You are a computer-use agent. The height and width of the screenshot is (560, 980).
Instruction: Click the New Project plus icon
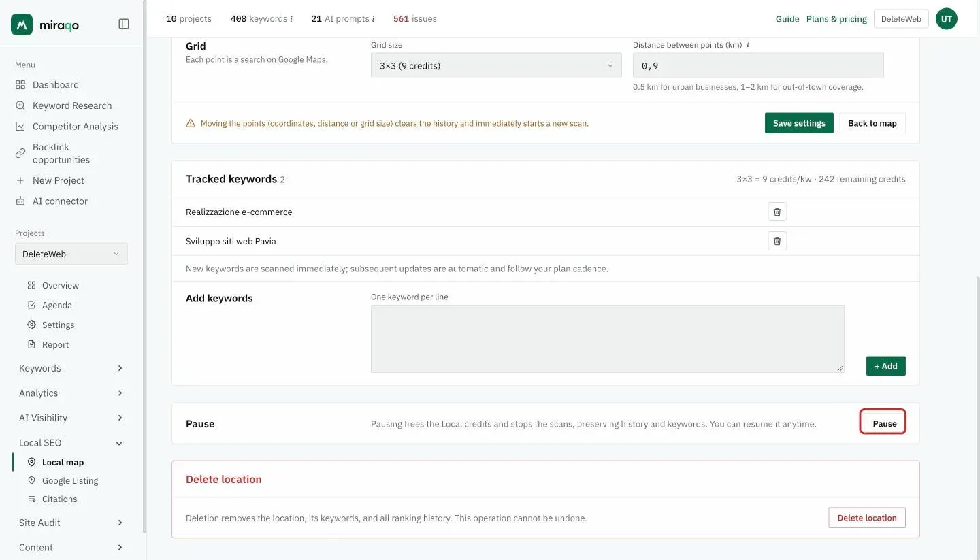pyautogui.click(x=20, y=180)
